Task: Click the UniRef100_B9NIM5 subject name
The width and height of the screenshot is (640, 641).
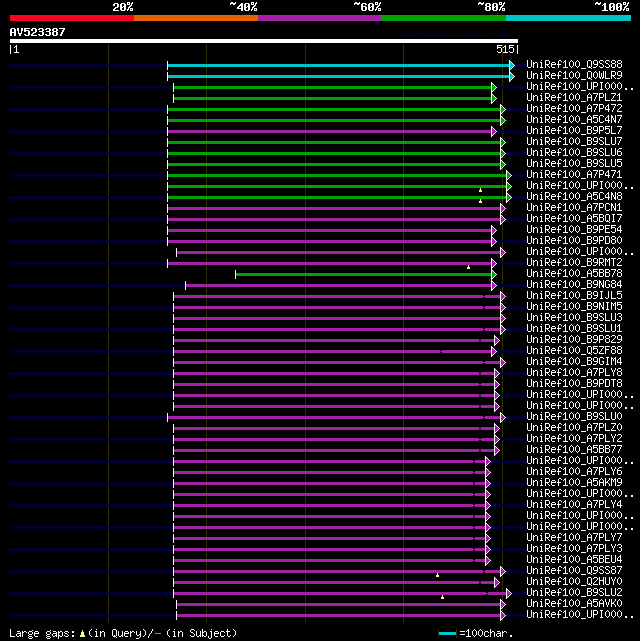Action: (x=574, y=307)
